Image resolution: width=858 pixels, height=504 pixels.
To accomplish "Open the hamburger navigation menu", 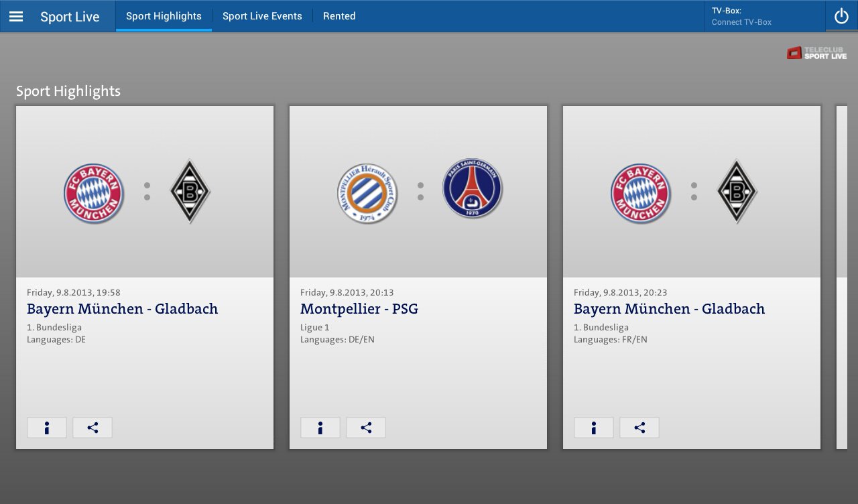I will coord(16,16).
